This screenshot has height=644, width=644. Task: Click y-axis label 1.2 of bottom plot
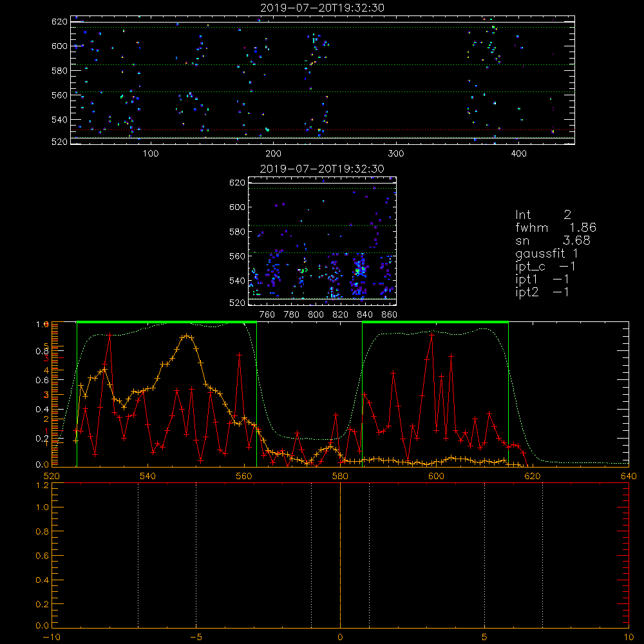coord(43,485)
